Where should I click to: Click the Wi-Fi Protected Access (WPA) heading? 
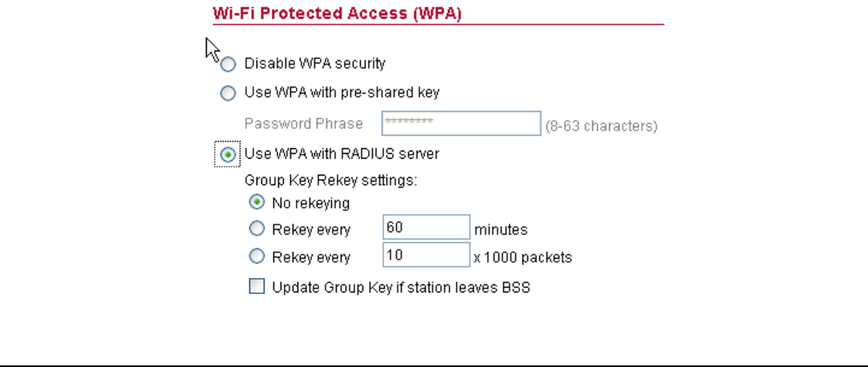337,14
